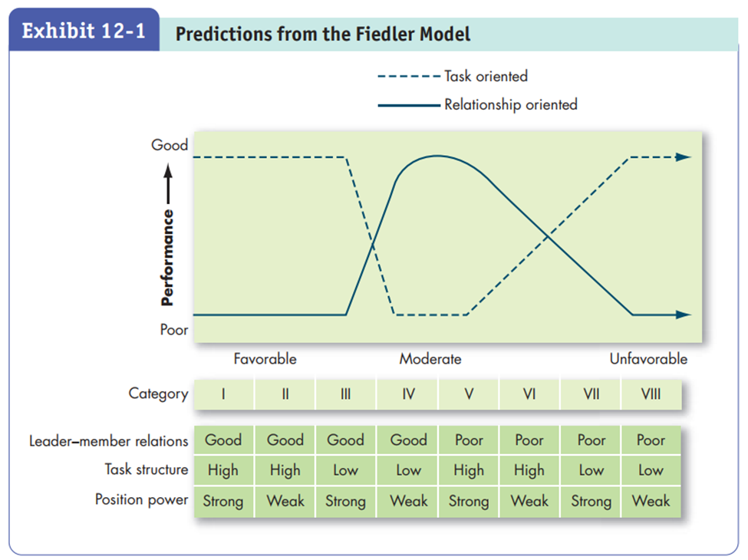The image size is (748, 560).
Task: Click the 'Poor' label on the performance axis
Action: [173, 331]
